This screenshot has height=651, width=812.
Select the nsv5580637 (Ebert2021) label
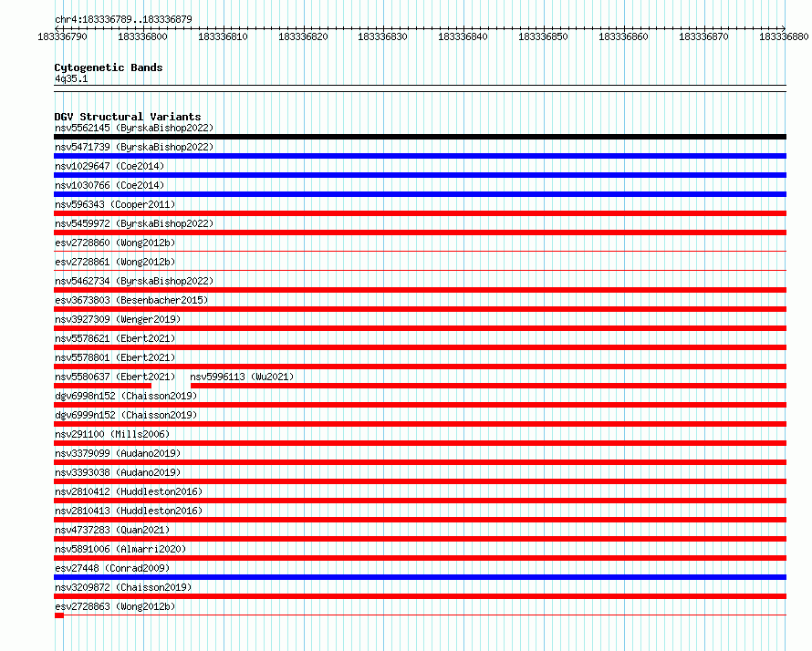tap(115, 377)
